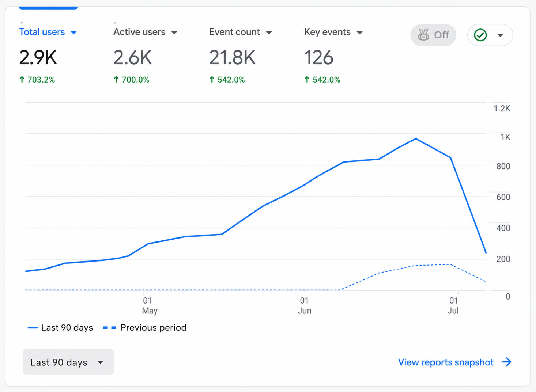Click the Last 90 days legend entry

[60, 328]
